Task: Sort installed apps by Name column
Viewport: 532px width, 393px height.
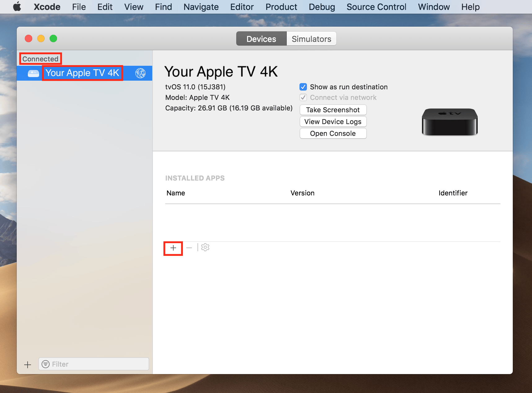Action: coord(176,193)
